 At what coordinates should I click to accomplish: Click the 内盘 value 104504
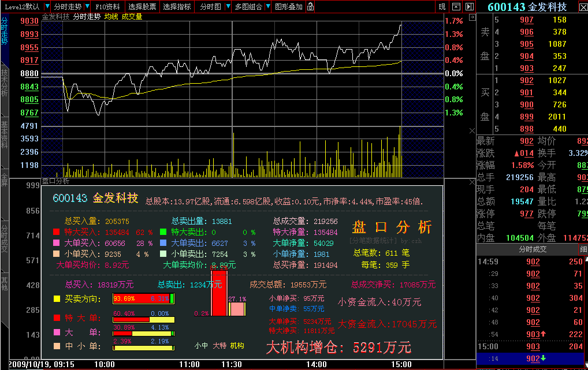click(x=520, y=238)
